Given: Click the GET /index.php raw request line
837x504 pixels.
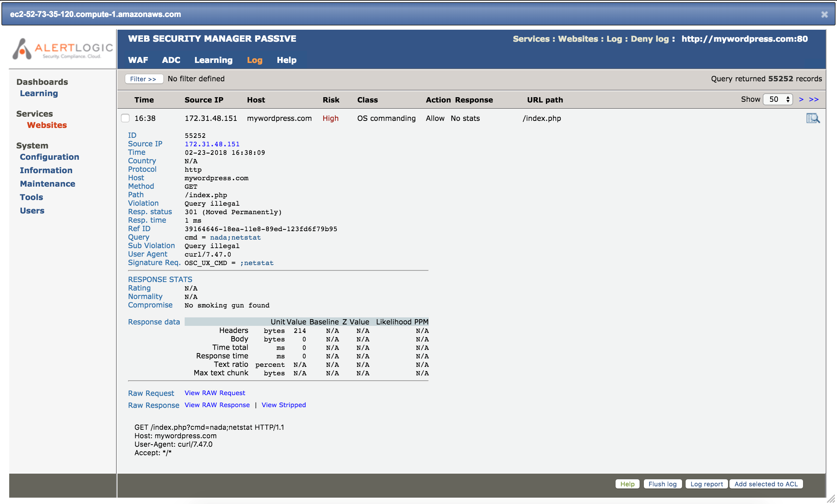Looking at the screenshot, I should [209, 427].
